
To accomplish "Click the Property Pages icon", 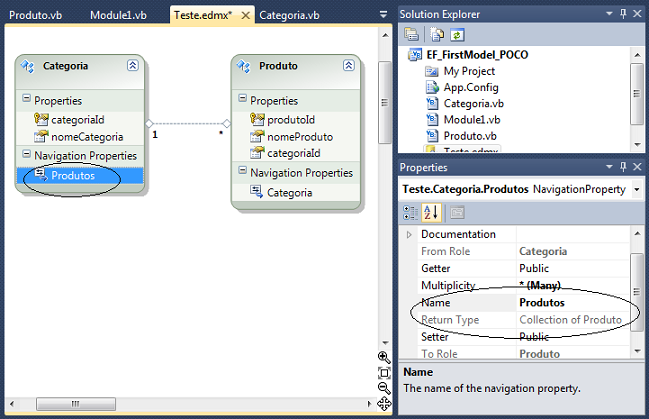I will (x=457, y=212).
